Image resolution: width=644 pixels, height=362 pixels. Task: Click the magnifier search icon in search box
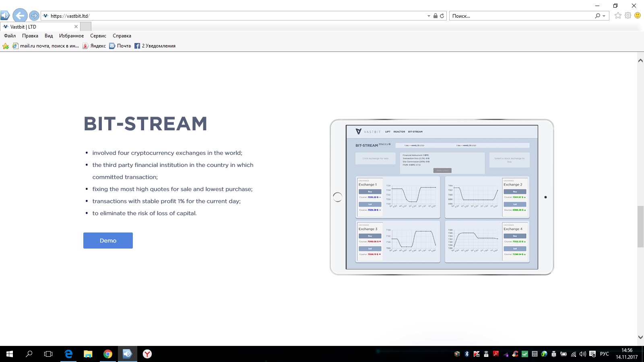click(598, 16)
